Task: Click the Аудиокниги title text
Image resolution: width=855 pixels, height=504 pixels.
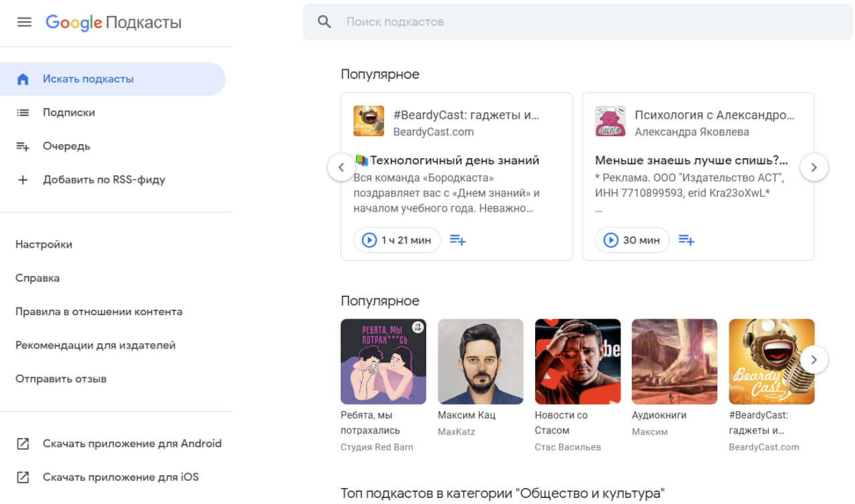Action: pos(659,415)
